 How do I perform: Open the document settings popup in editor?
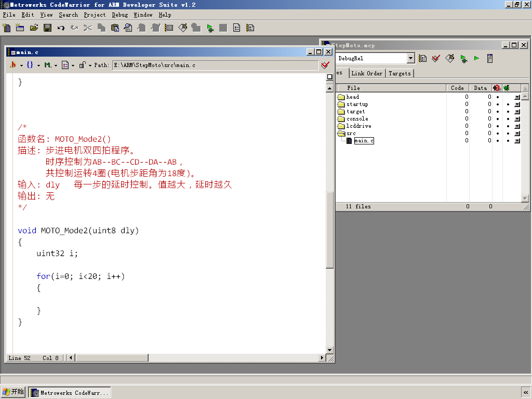coord(68,65)
